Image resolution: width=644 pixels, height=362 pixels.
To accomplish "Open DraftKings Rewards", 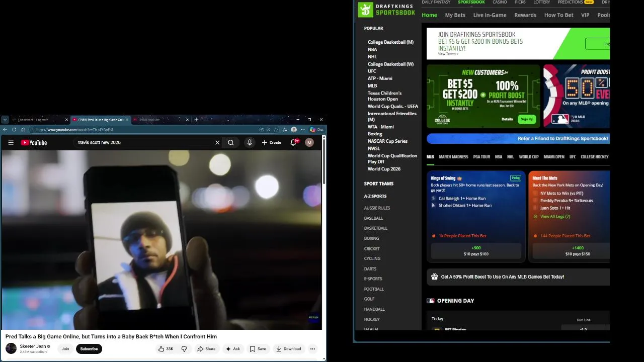I will 525,15.
